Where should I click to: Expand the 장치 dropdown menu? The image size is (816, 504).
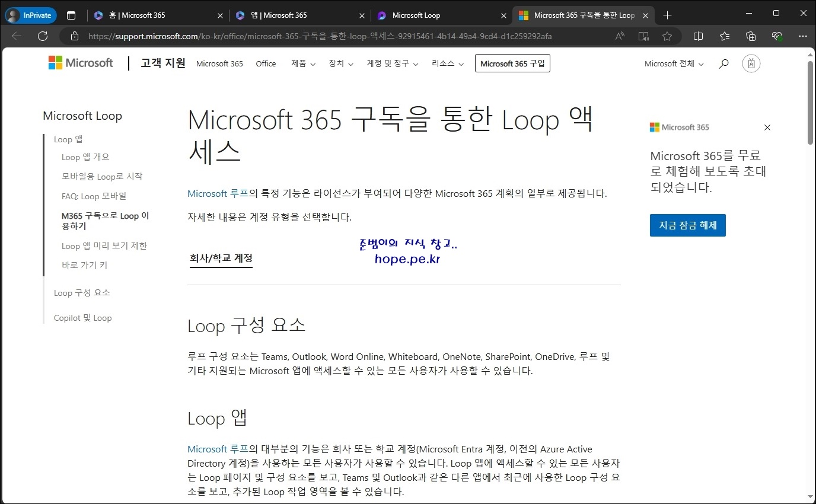(341, 63)
